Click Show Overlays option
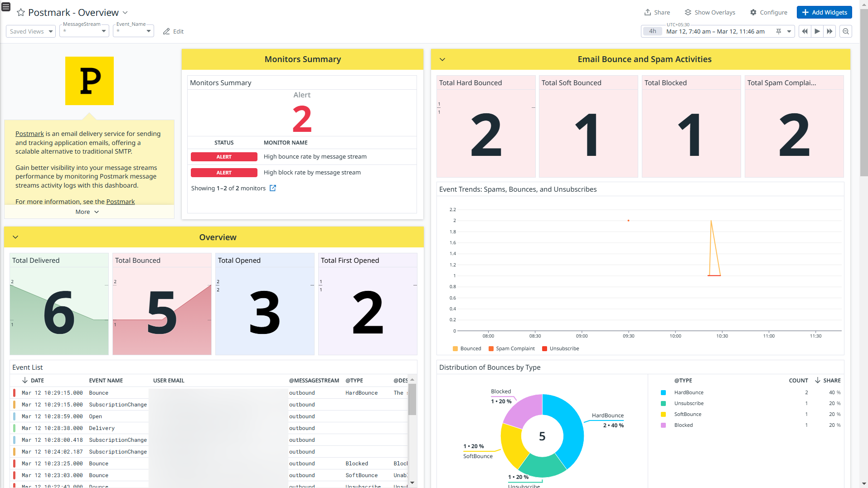The width and height of the screenshot is (868, 488). pyautogui.click(x=710, y=12)
